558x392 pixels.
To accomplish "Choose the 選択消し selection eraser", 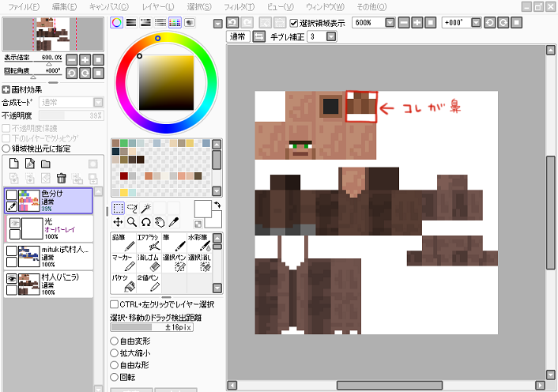I will [x=199, y=263].
